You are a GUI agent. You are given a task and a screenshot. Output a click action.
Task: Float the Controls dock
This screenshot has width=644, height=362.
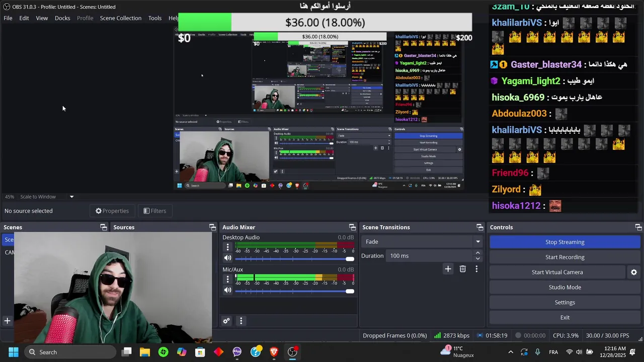(638, 227)
